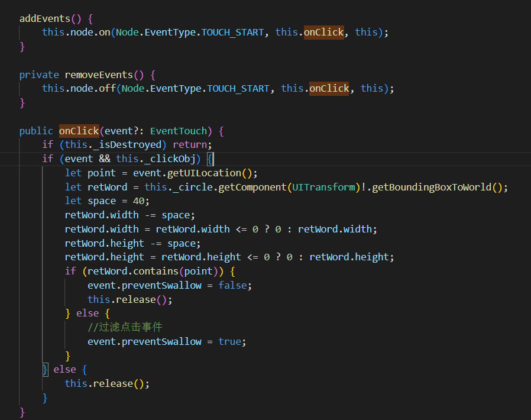Click 'release' inside the contains if-block
531x420 pixels.
(136, 299)
